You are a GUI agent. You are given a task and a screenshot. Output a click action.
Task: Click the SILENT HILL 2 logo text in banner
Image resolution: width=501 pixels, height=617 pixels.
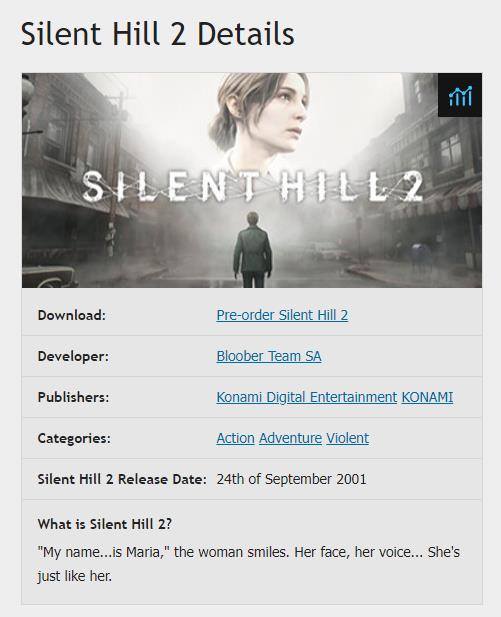pos(252,186)
